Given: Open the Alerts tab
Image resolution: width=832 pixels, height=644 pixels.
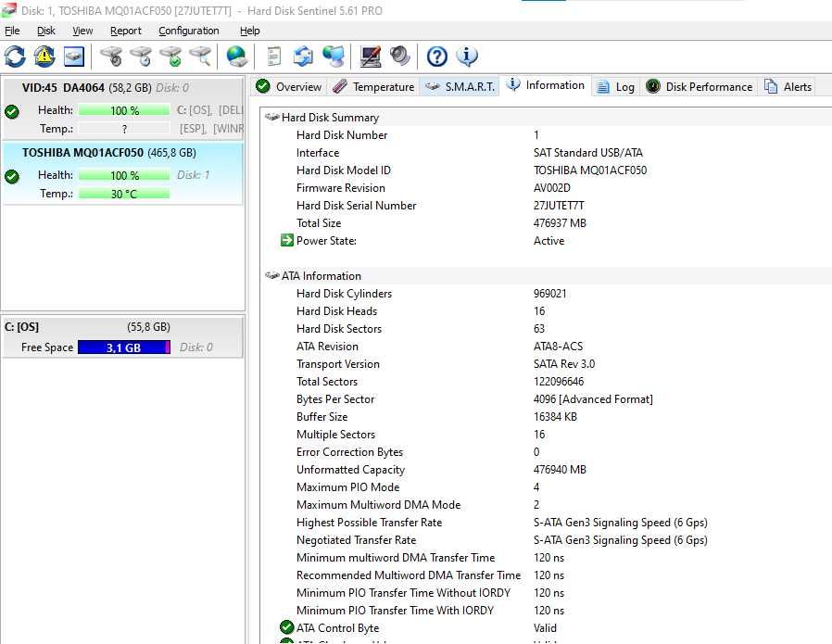Looking at the screenshot, I should coord(788,86).
